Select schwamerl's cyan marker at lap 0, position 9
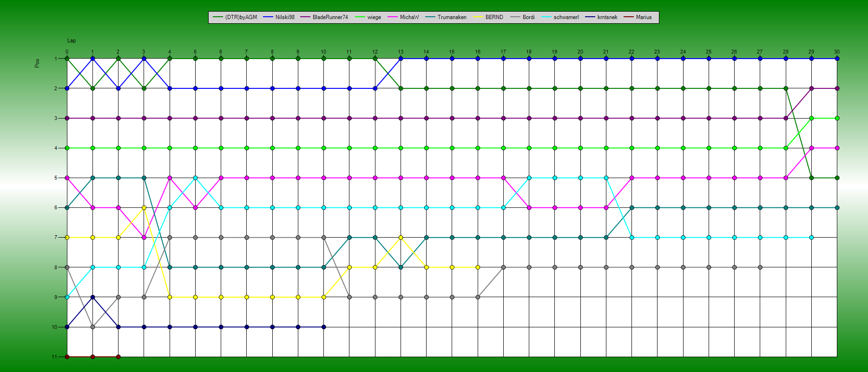The image size is (868, 372). tap(67, 297)
